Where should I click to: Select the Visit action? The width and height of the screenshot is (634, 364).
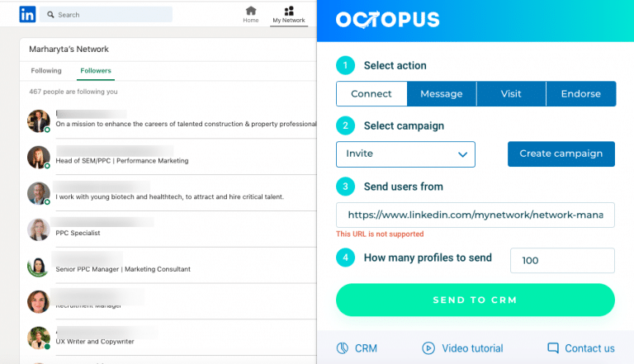(511, 94)
